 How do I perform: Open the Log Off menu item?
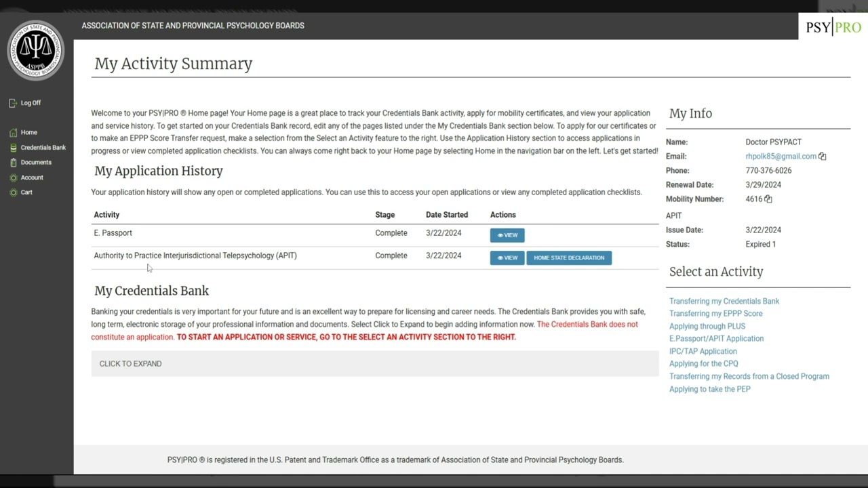pos(31,103)
